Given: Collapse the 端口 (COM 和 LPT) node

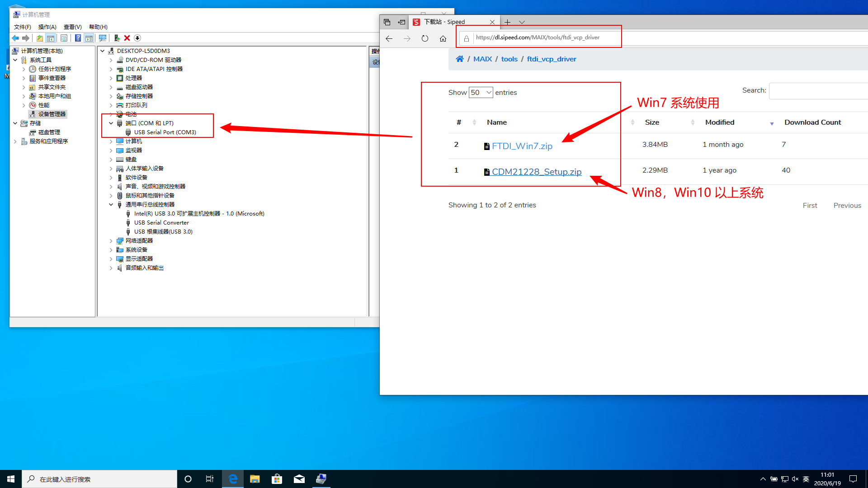Looking at the screenshot, I should (111, 123).
